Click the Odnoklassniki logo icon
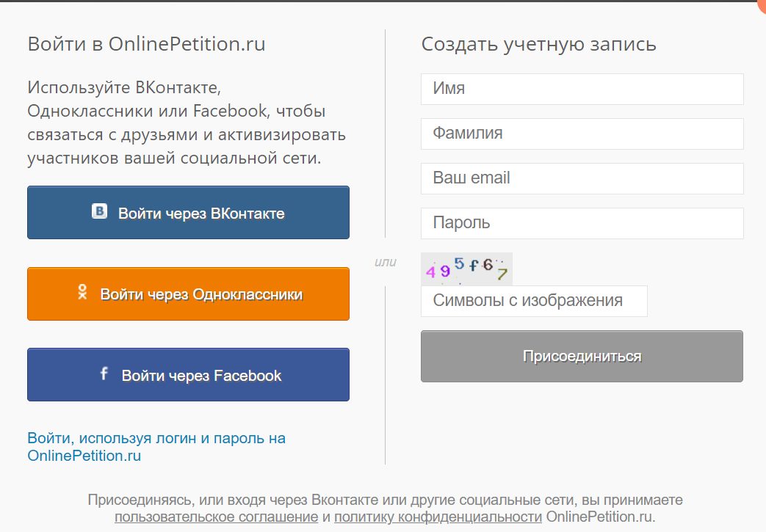The image size is (766, 532). pos(83,293)
